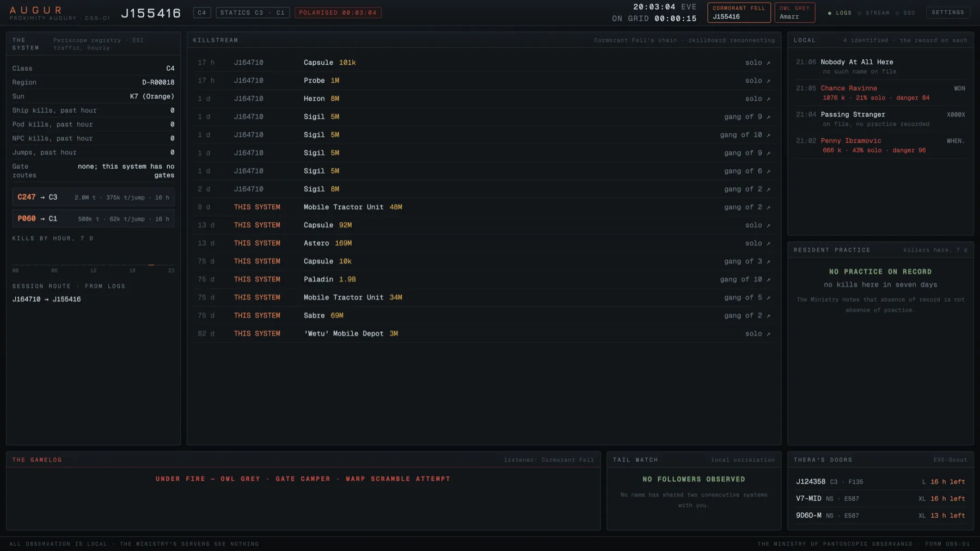Open the arrow on the Sigil 5M gang of 6 row
Screen dimensions: 980x551
click(768, 171)
